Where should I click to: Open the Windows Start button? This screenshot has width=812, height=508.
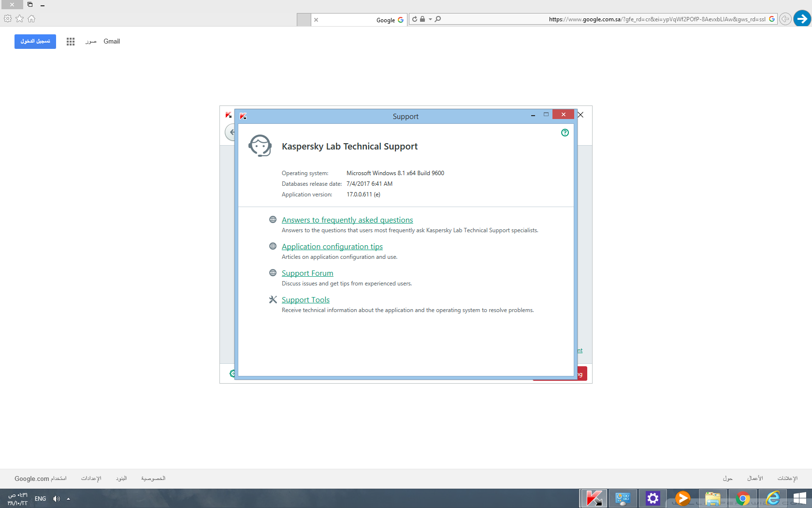click(x=800, y=498)
